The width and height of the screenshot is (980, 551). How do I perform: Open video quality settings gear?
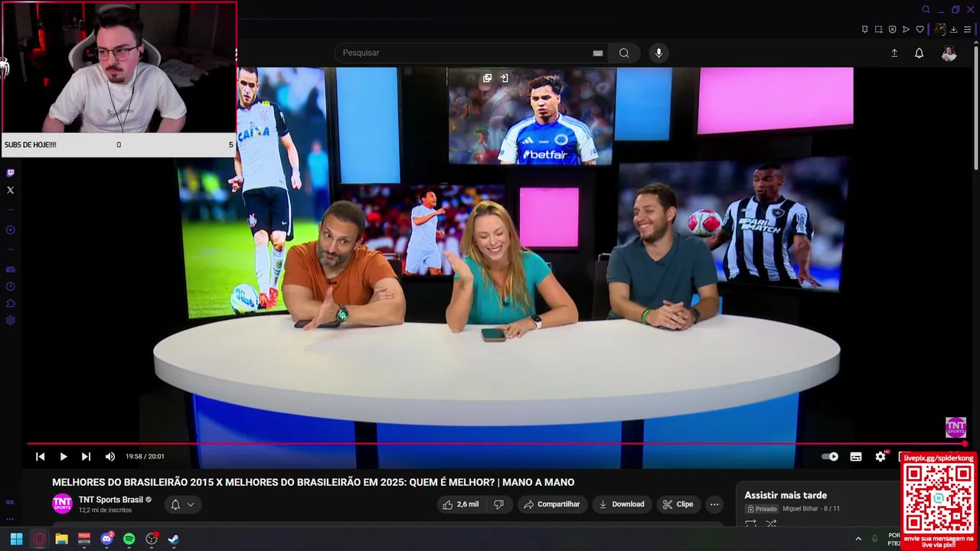(880, 457)
